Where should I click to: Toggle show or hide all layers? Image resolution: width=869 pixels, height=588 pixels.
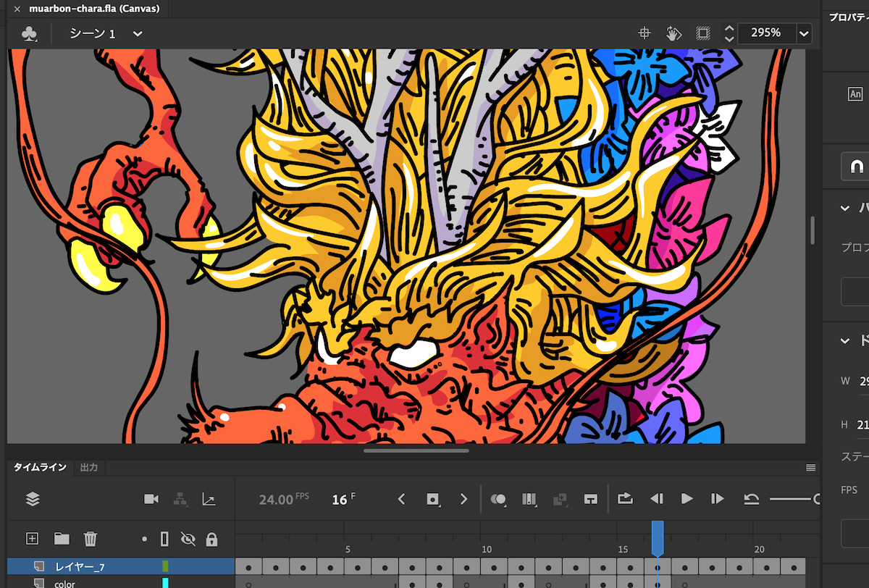[x=188, y=539]
